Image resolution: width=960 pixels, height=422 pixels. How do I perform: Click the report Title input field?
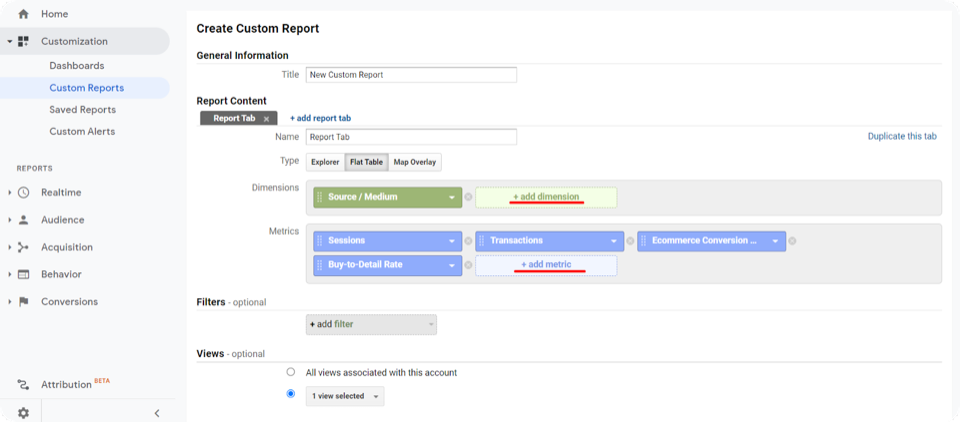click(x=410, y=75)
